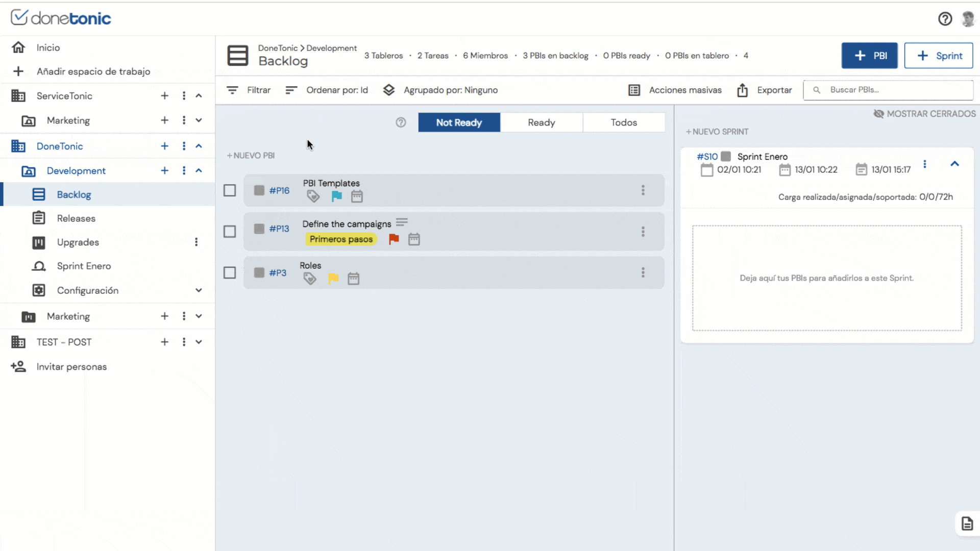Click the Inicio home icon
Image resolution: width=980 pixels, height=551 pixels.
(x=18, y=47)
